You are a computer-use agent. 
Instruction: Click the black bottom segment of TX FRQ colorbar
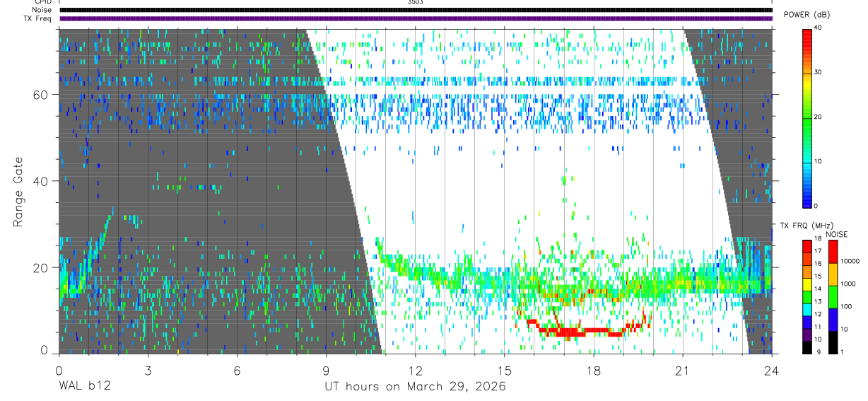pos(807,347)
